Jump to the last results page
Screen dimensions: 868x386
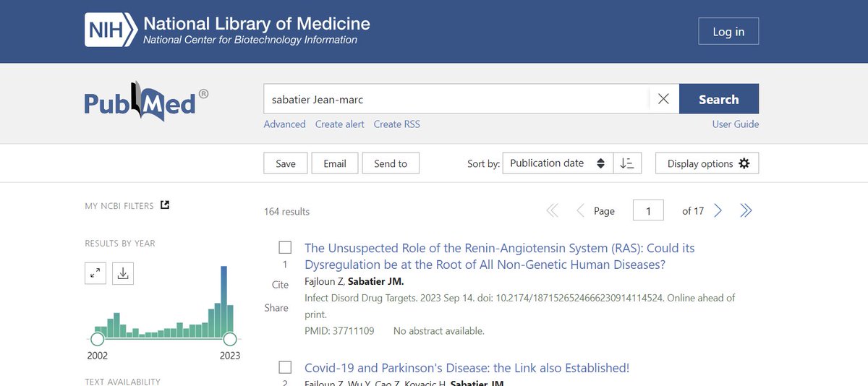click(746, 211)
